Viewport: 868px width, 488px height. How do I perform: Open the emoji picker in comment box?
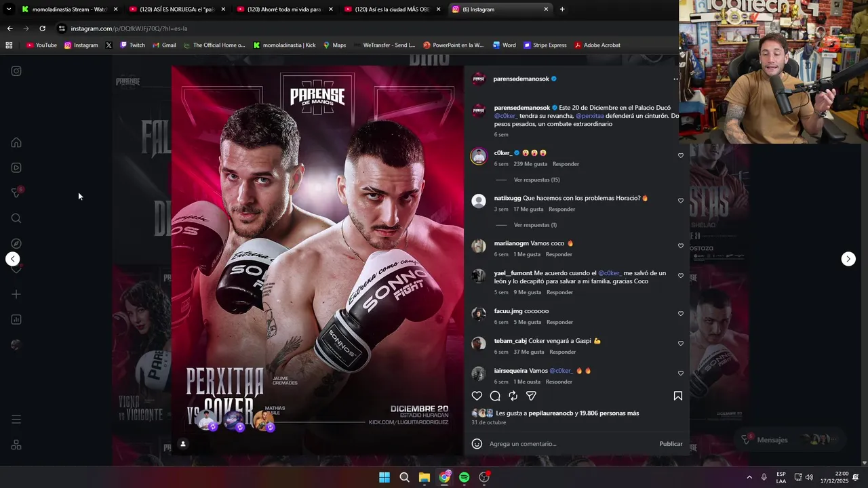(x=477, y=444)
